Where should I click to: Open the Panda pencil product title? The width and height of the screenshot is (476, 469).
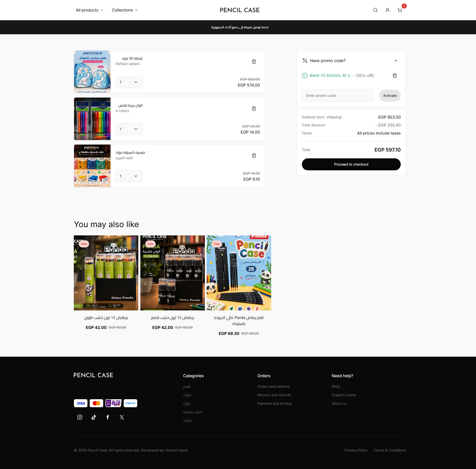click(x=239, y=321)
